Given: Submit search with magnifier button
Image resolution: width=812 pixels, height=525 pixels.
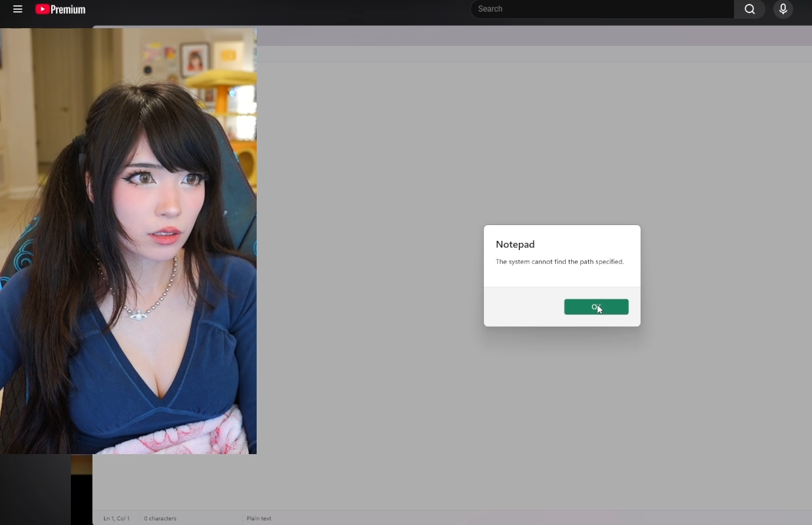Looking at the screenshot, I should coord(750,9).
